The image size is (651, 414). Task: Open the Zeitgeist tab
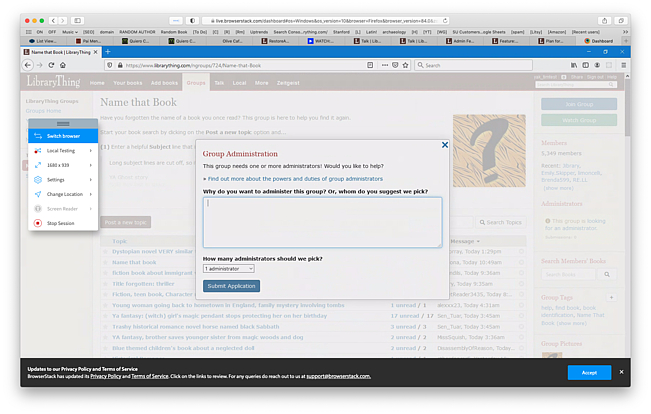288,83
